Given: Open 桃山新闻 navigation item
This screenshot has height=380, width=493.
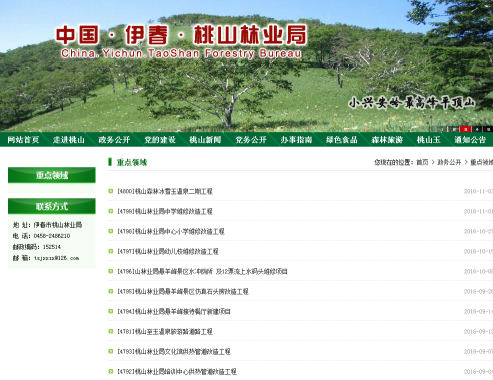Looking at the screenshot, I should (205, 140).
